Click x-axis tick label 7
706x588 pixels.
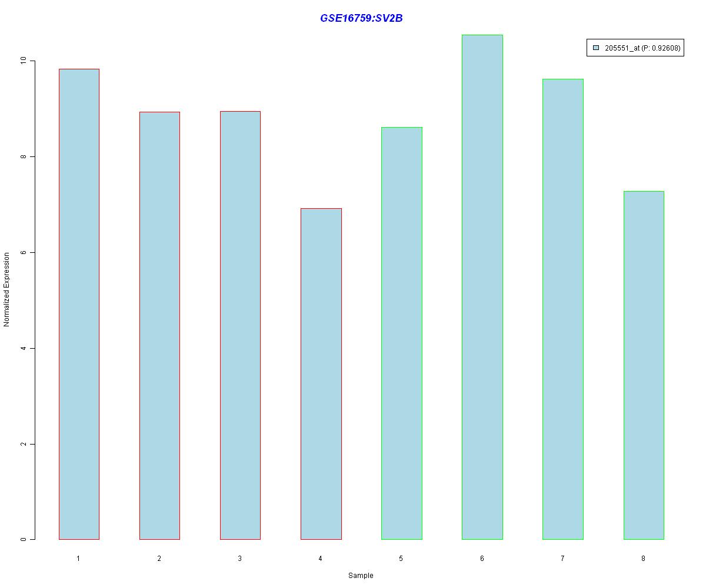(562, 558)
